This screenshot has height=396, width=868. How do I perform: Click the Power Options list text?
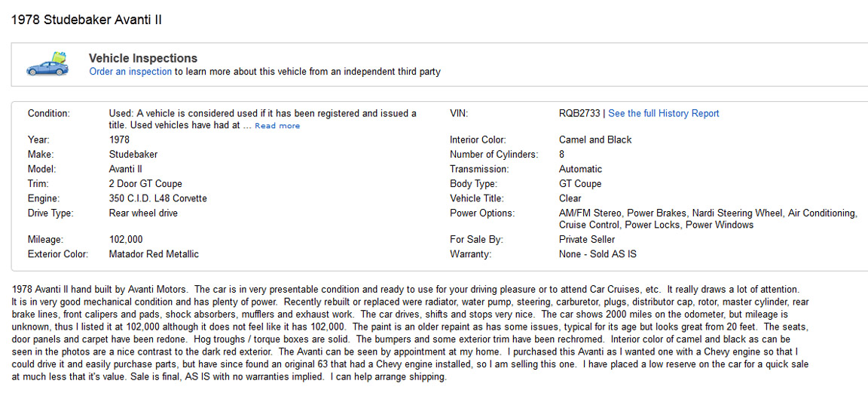pos(707,219)
